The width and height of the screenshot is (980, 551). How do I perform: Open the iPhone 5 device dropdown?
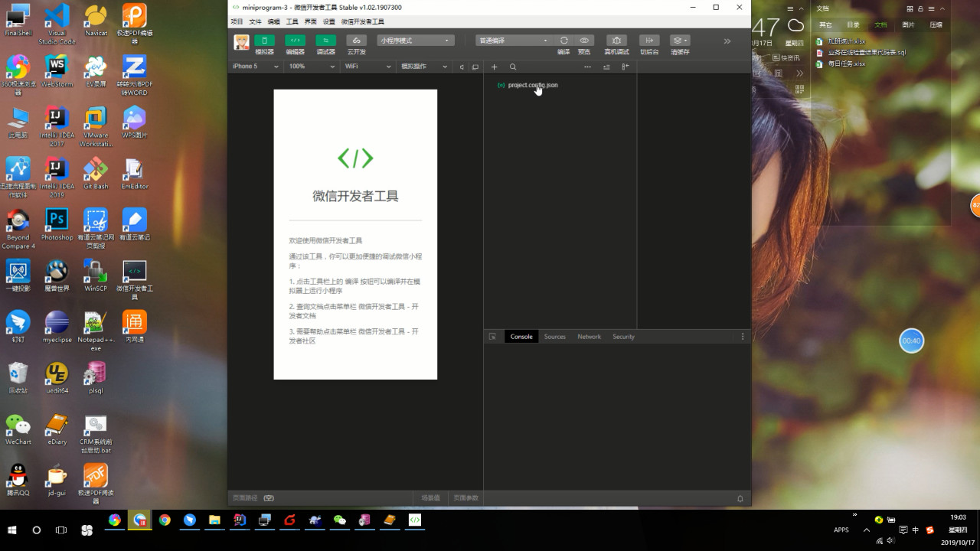(255, 67)
